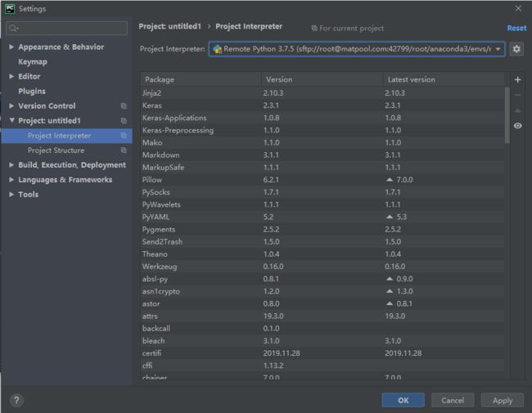Screen dimensions: 532x413
Task: Click the Cancel button
Action: coord(453,401)
